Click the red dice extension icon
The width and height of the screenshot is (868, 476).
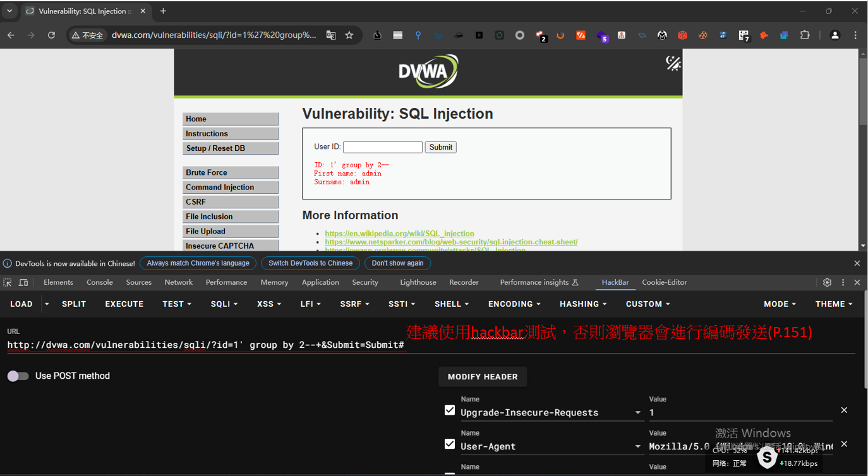click(682, 35)
